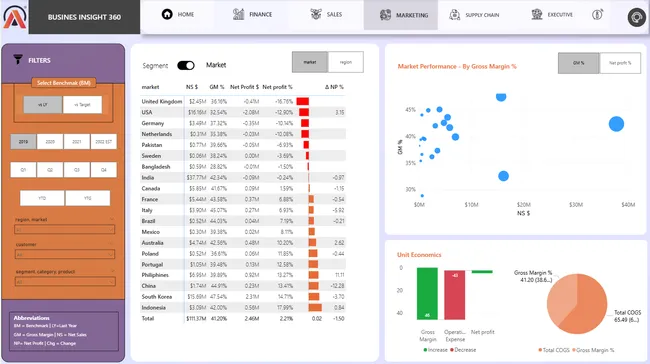Switch table view to market button

310,62
